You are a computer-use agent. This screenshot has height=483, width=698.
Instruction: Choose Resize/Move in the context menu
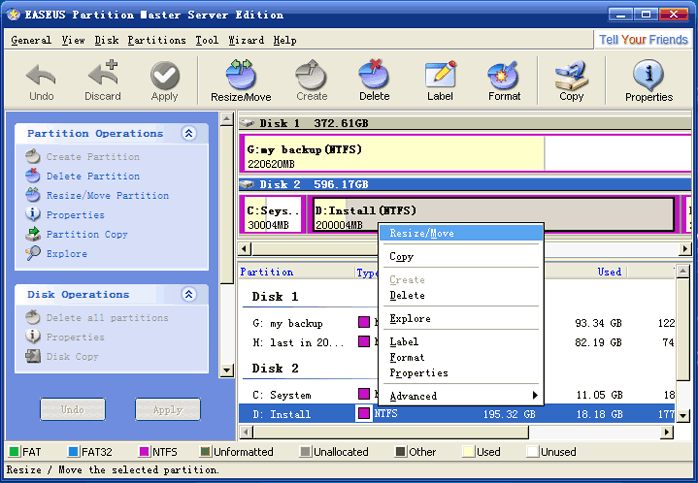(461, 233)
